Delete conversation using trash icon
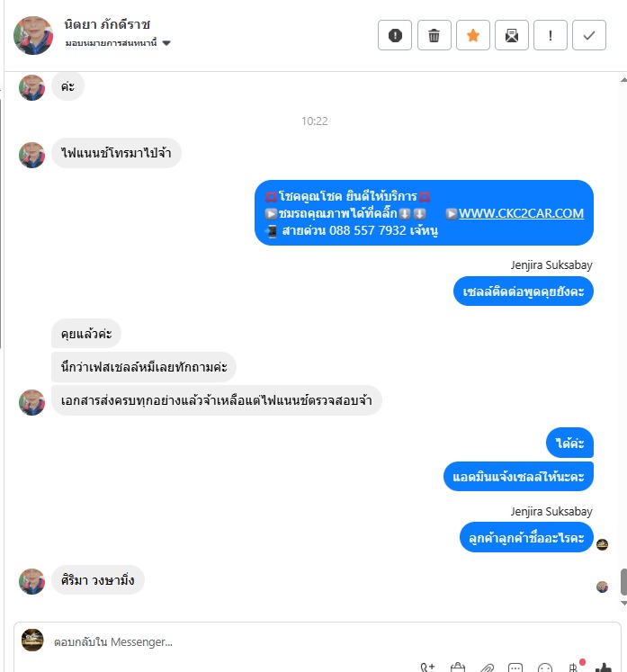 click(434, 35)
